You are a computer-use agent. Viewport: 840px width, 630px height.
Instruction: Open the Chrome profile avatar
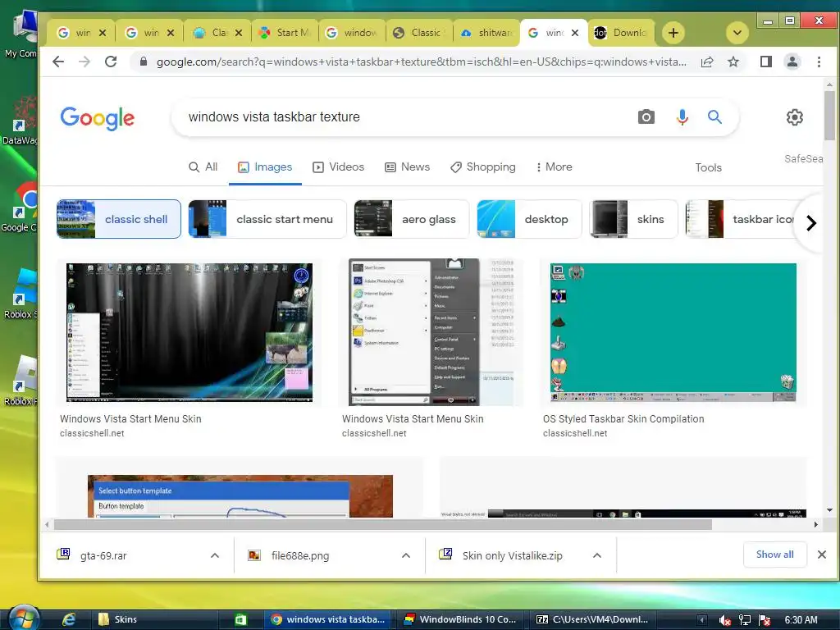click(792, 62)
